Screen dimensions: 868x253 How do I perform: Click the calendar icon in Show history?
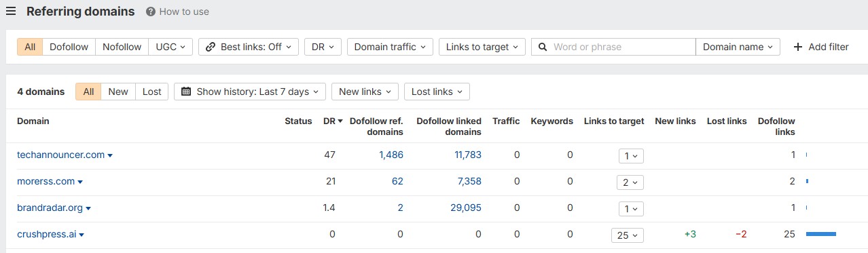pos(186,92)
